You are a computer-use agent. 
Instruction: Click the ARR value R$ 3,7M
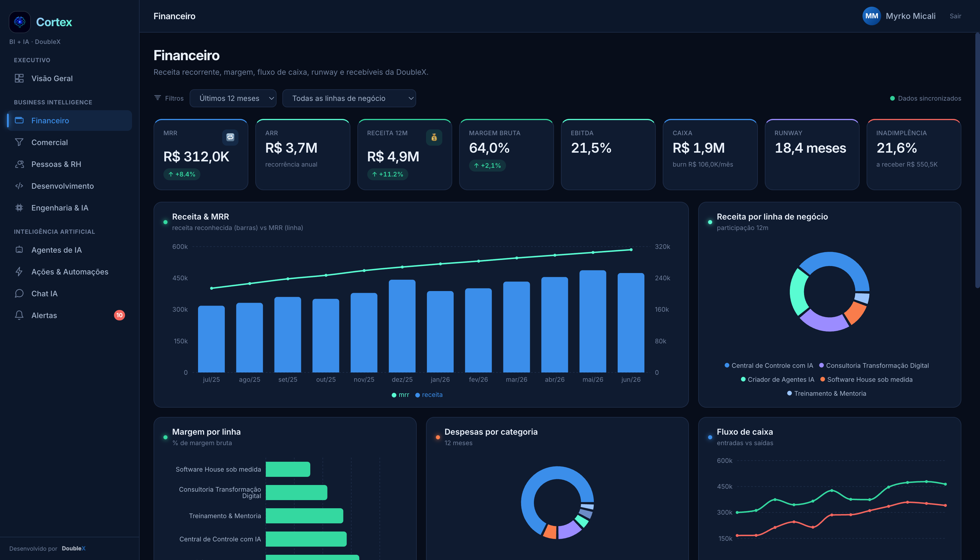[291, 148]
